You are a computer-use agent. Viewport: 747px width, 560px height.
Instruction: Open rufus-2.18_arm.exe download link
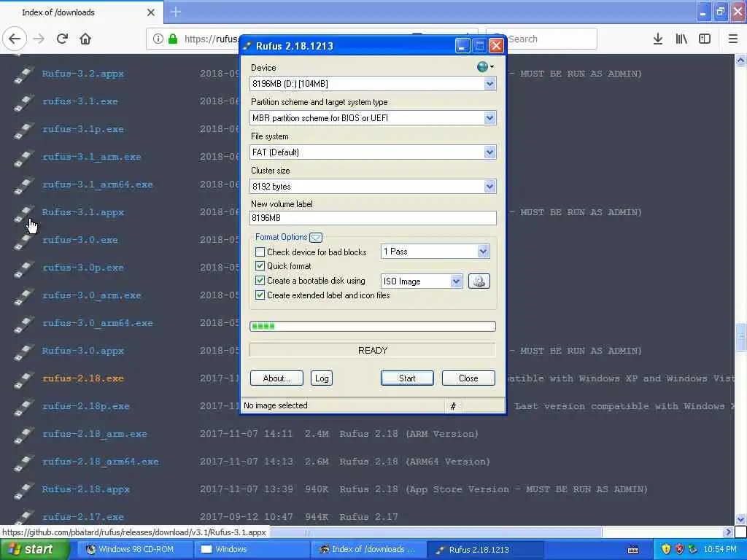(x=95, y=434)
